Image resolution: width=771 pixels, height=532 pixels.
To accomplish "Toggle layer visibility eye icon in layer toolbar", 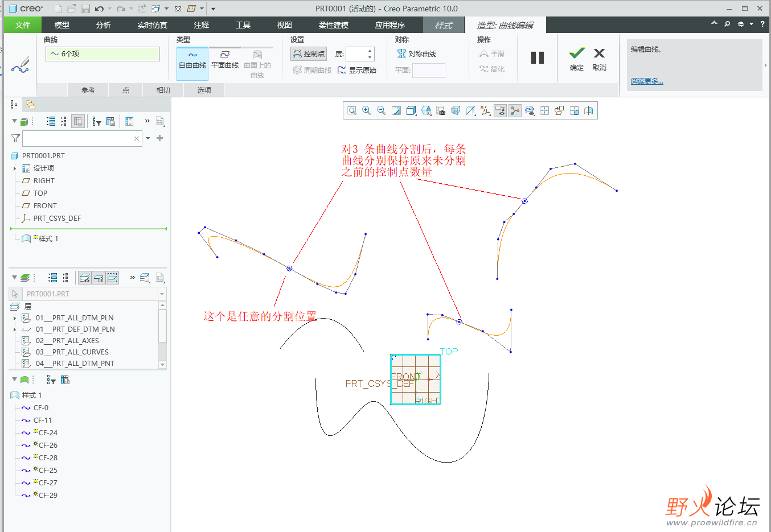I will point(84,278).
